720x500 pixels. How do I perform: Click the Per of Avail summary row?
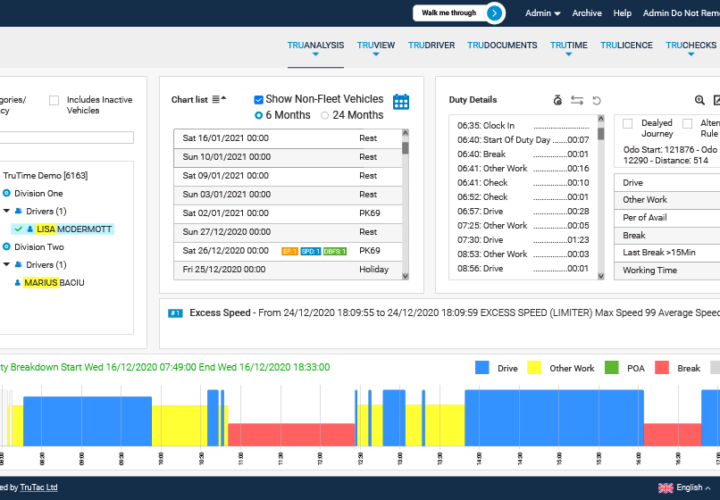pos(667,218)
